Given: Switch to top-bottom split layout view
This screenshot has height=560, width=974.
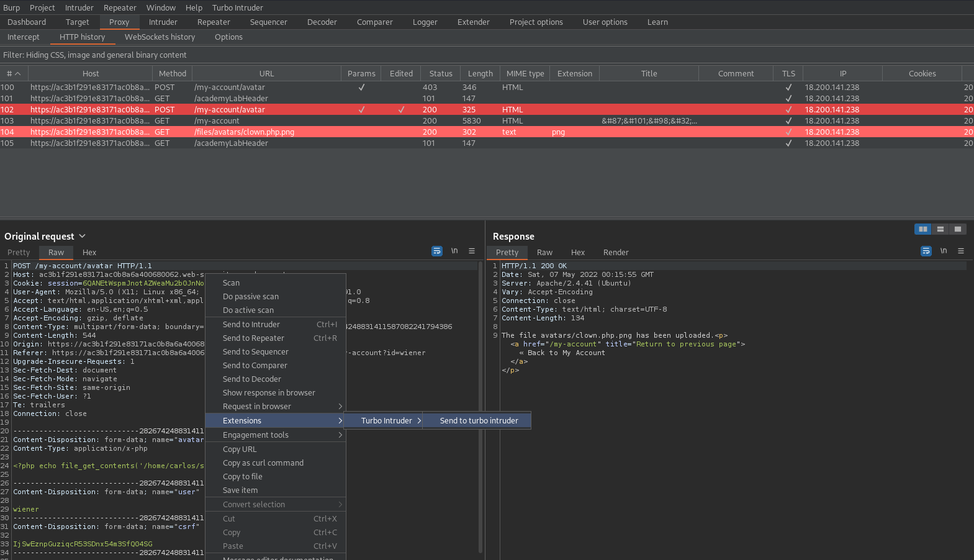Looking at the screenshot, I should click(940, 229).
